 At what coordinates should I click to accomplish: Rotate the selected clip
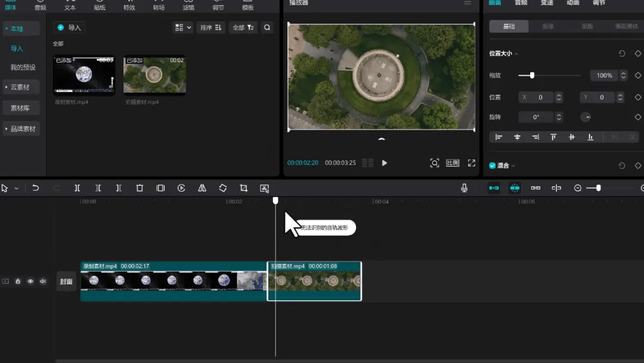223,188
